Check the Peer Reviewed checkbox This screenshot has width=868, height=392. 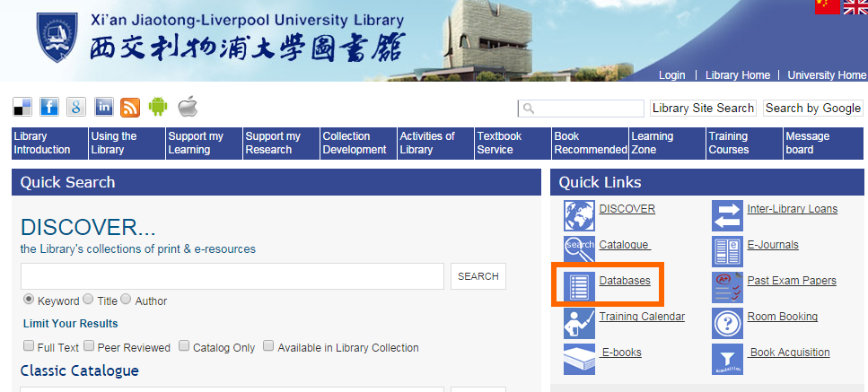89,346
